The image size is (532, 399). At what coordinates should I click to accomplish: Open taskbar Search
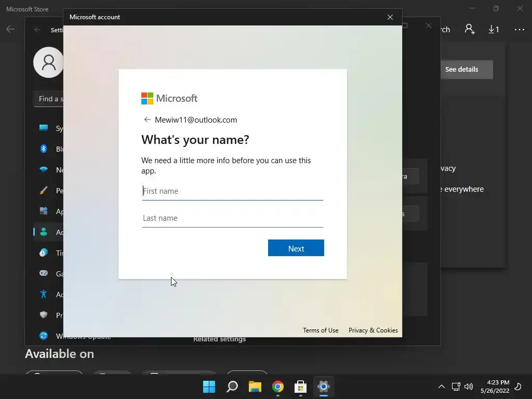232,387
